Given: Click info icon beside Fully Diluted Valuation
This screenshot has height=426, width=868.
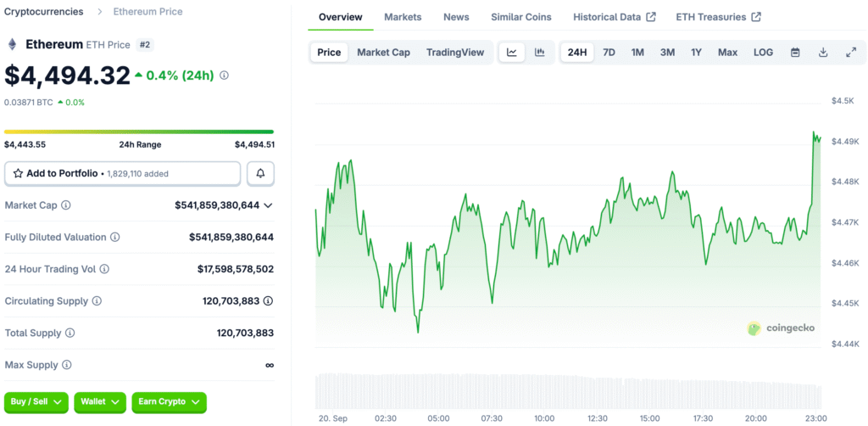Looking at the screenshot, I should click(x=115, y=237).
